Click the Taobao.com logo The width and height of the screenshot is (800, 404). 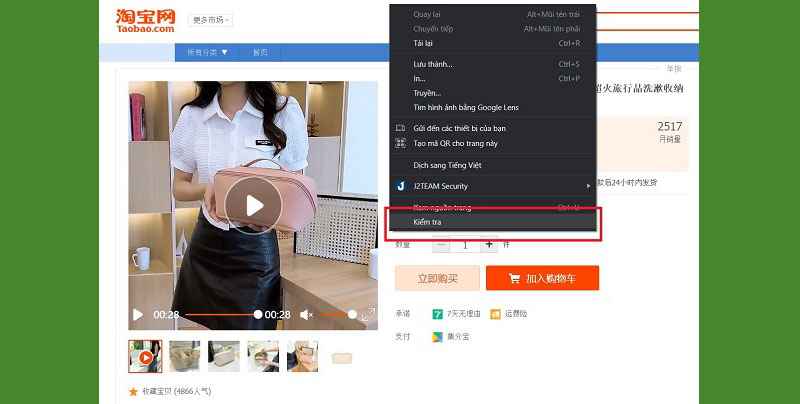145,21
